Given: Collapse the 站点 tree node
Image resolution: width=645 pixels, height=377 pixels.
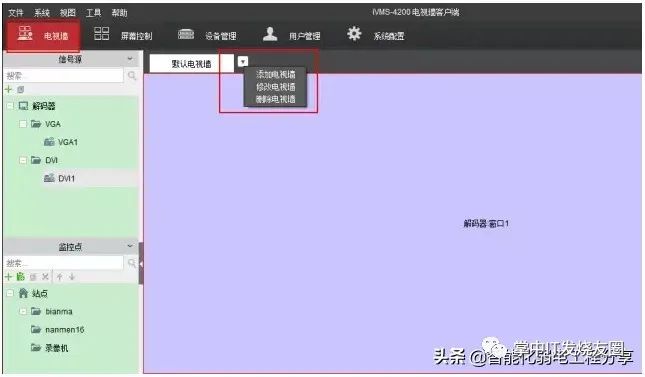Looking at the screenshot, I should [10, 293].
